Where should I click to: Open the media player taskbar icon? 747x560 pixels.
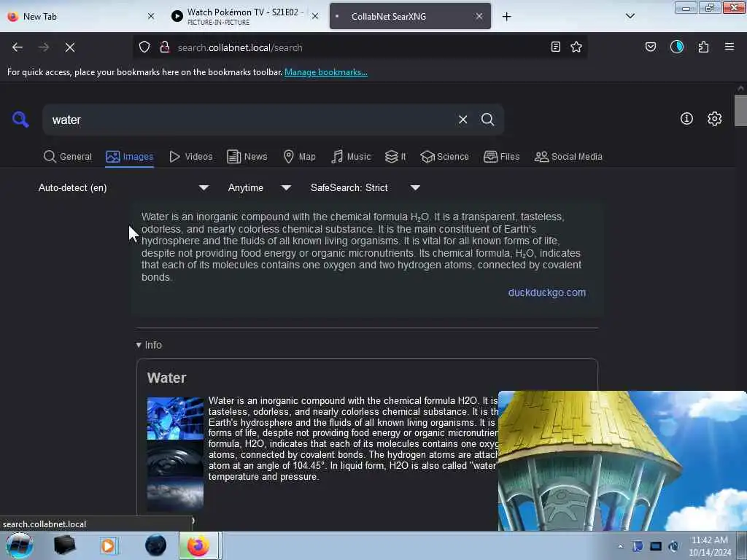108,545
